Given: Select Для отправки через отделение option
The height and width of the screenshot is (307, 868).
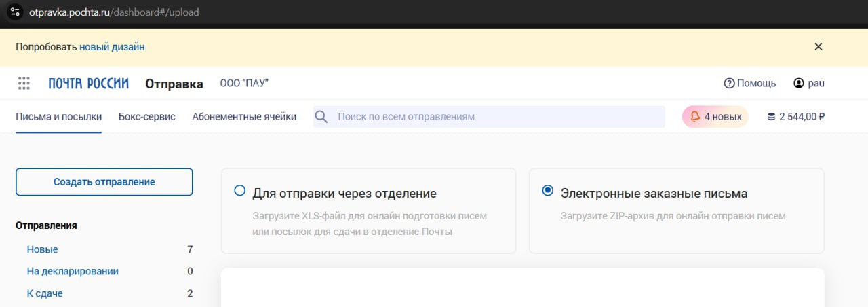Looking at the screenshot, I should [x=239, y=191].
